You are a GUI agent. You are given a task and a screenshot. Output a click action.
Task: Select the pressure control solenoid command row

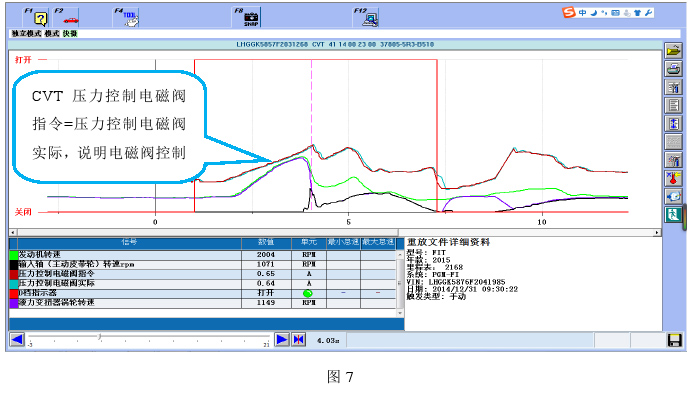click(203, 274)
